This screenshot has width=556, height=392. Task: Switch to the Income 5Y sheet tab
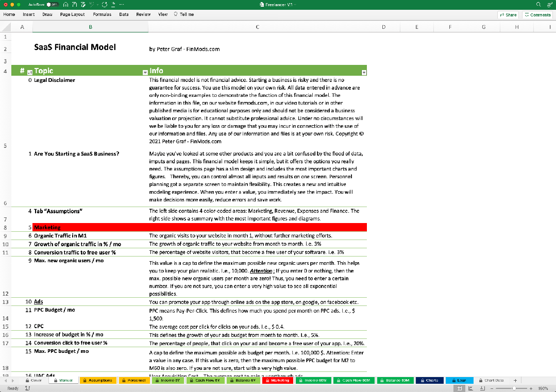(x=168, y=380)
